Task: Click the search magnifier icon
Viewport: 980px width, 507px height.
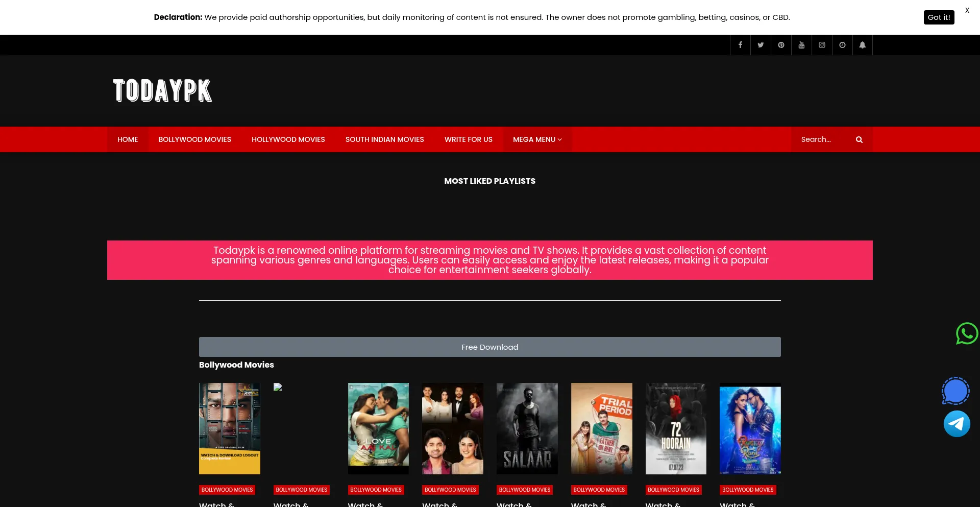Action: coord(859,139)
